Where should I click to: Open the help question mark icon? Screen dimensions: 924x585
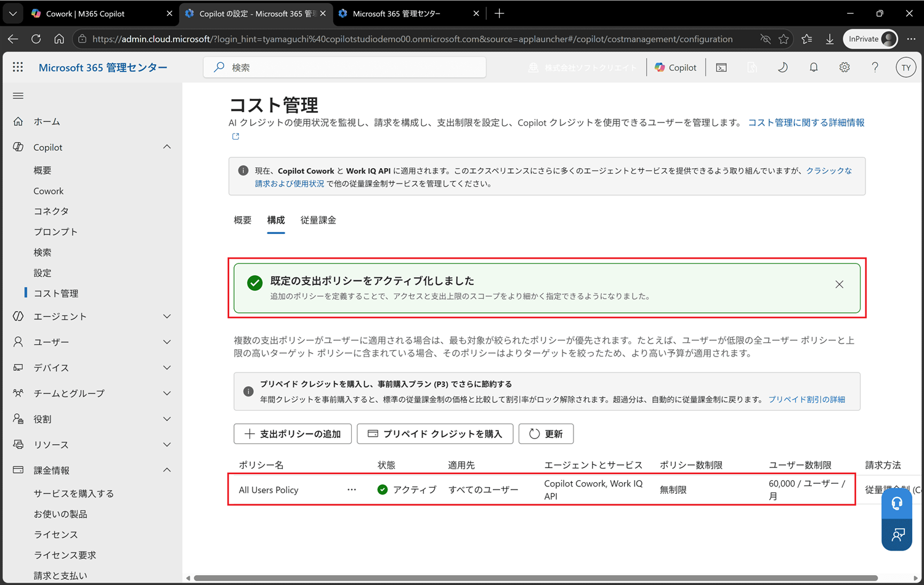[875, 67]
